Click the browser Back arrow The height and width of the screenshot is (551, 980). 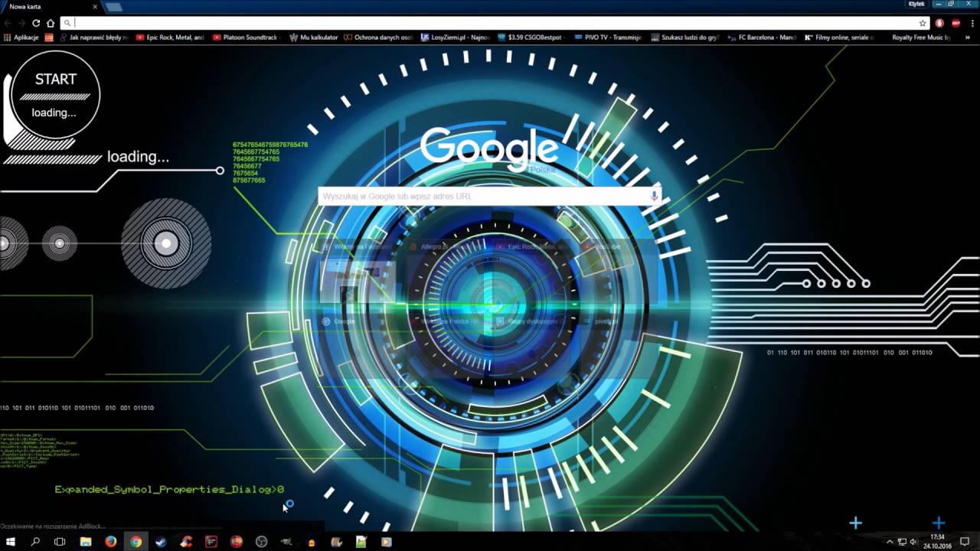(x=8, y=23)
